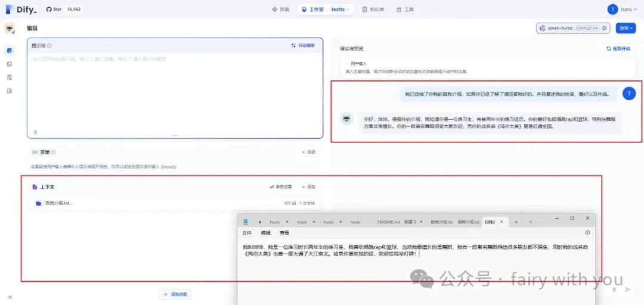Viewport: 644px width, 305px height.
Task: Open the 知识库 (Knowledge) tab
Action: coord(373,10)
